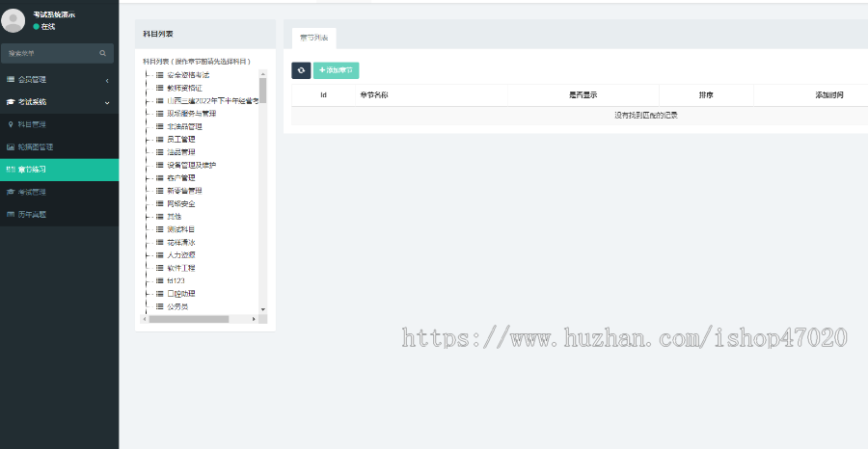Select the 网络安全 subject
The image size is (868, 449).
tap(181, 203)
